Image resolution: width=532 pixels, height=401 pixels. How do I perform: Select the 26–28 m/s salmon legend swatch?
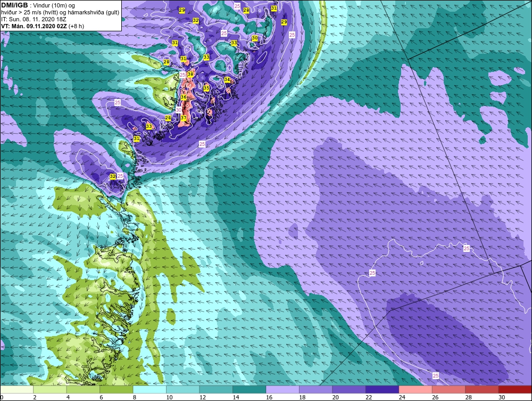(x=449, y=389)
